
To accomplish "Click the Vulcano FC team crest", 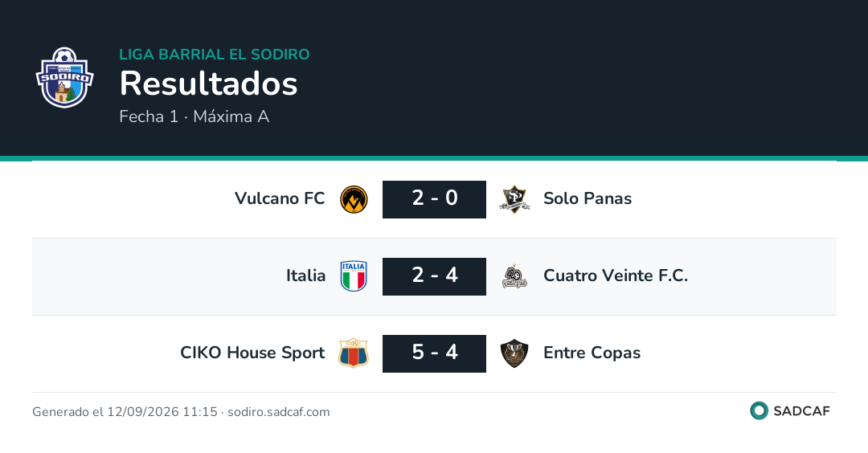I will coord(354,199).
